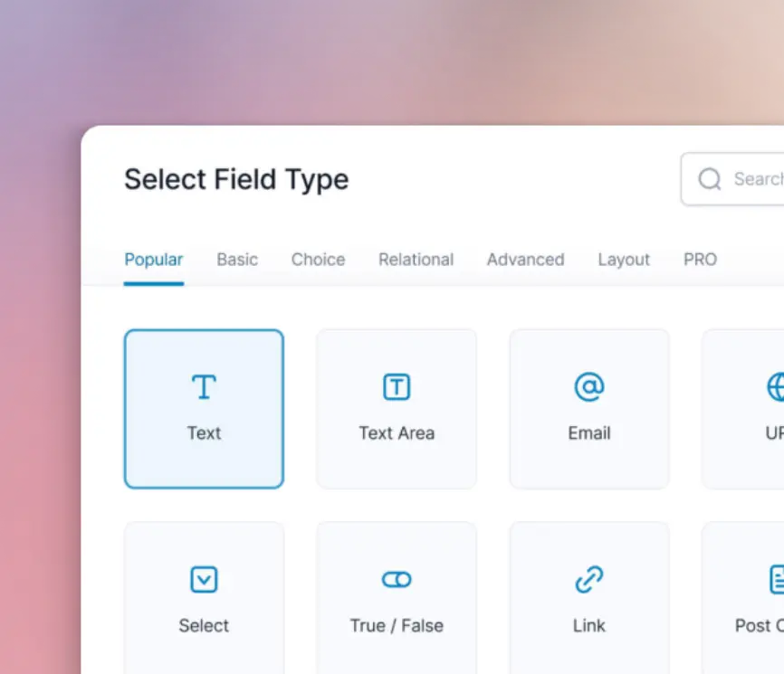The height and width of the screenshot is (674, 784).
Task: Switch to the Popular tab
Action: pyautogui.click(x=154, y=260)
